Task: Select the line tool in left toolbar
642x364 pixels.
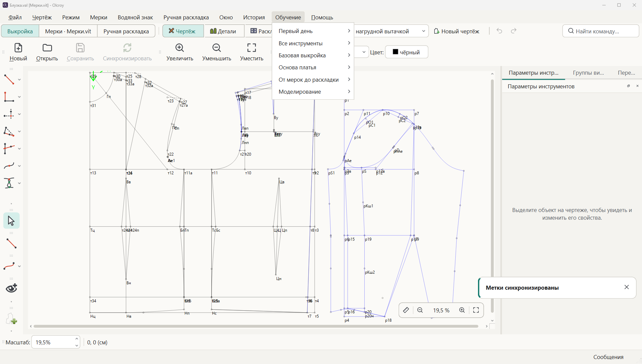Action: point(9,79)
